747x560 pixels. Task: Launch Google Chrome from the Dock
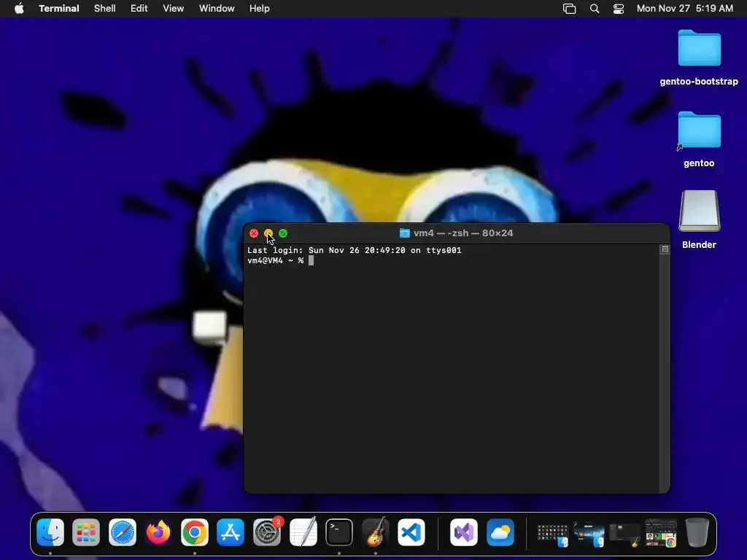point(194,532)
